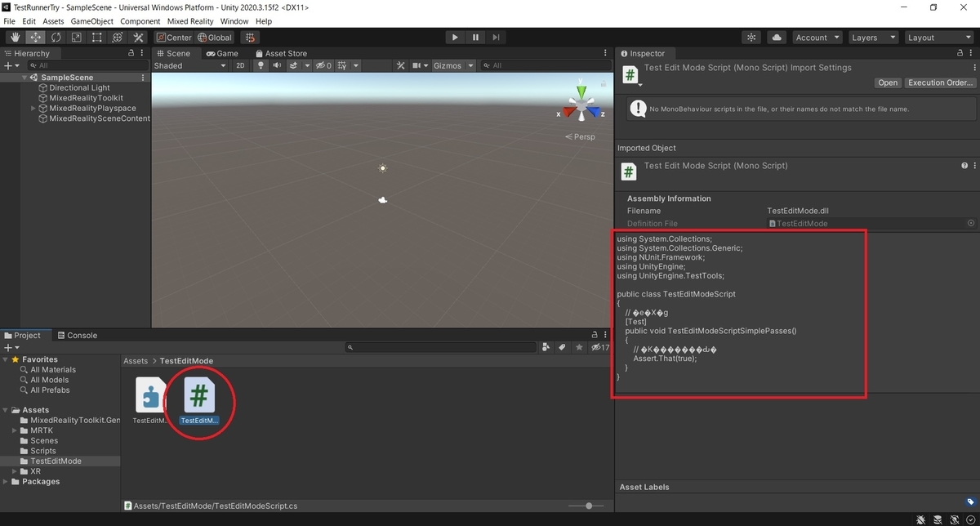Click the Unity Collab cloud icon

click(x=777, y=37)
